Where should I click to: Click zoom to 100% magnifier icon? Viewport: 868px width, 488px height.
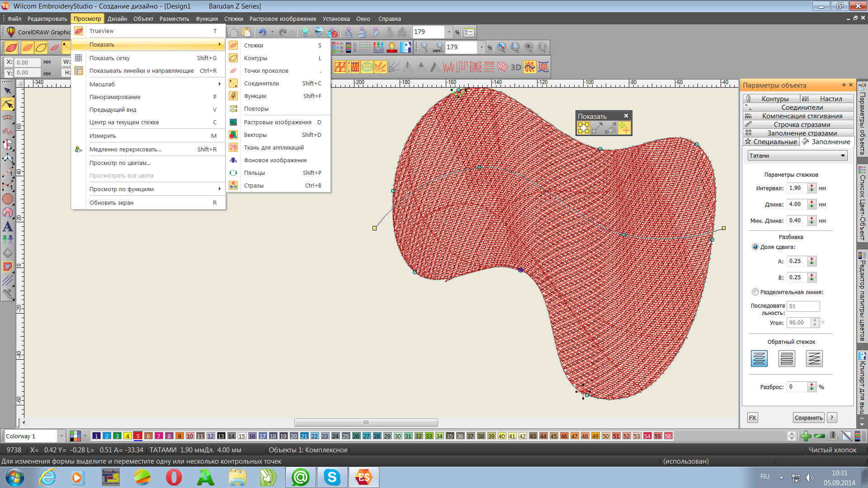(x=438, y=47)
